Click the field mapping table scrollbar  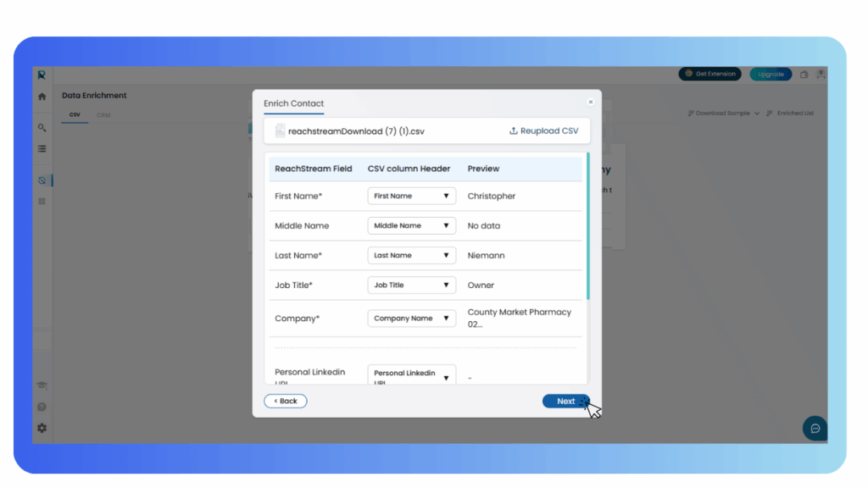587,226
